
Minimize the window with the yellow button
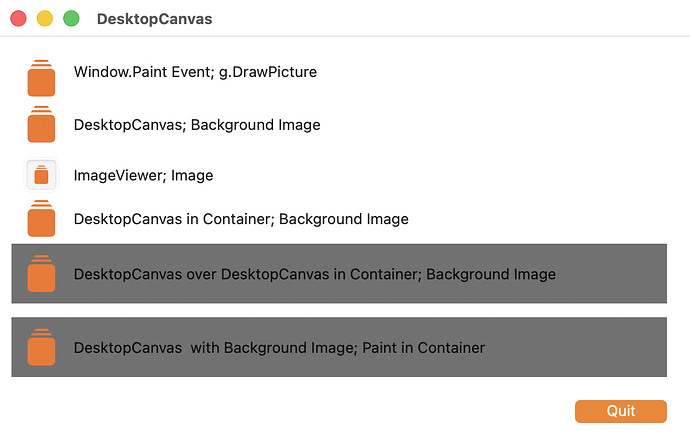click(45, 19)
